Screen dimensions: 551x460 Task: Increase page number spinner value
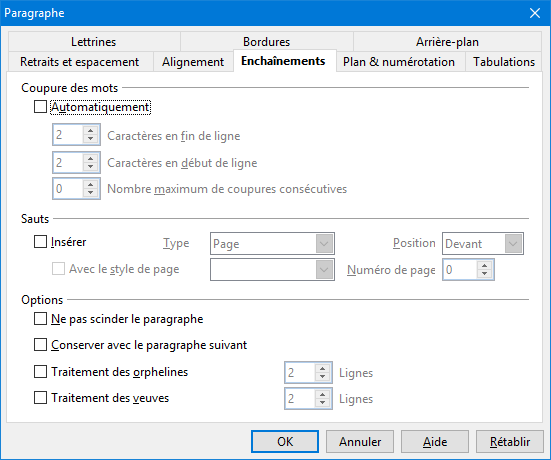[485, 266]
